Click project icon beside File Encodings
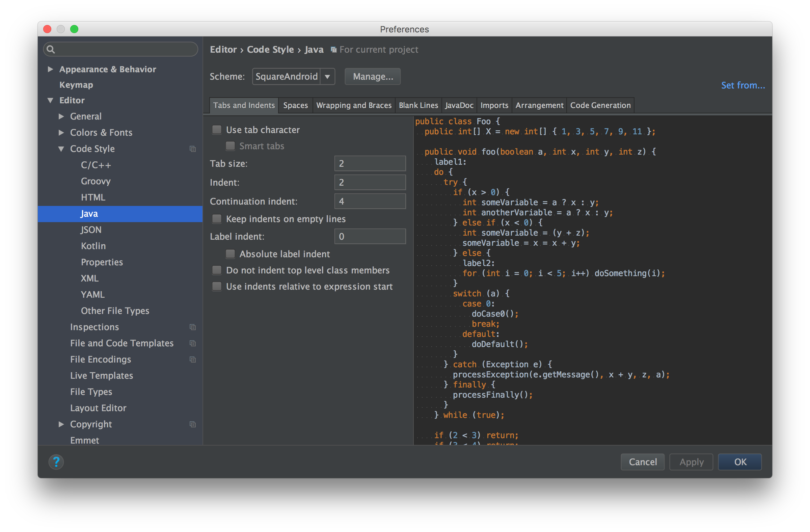Screen dimensions: 810x532 tap(193, 360)
